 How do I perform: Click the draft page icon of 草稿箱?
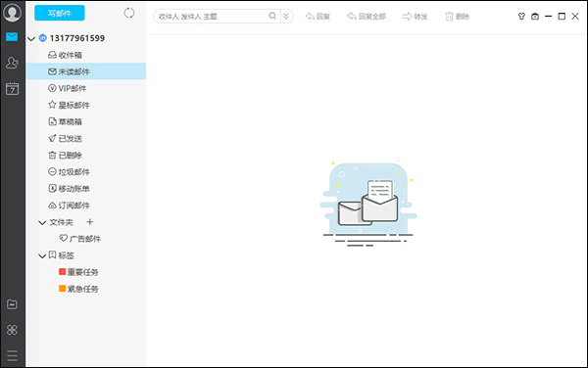tap(53, 121)
